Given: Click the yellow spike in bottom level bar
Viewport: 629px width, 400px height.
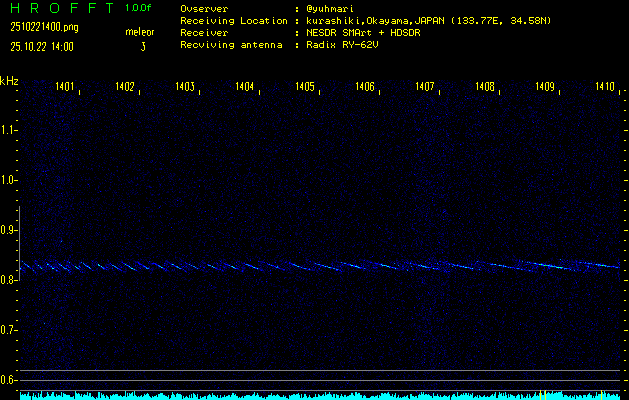Looking at the screenshot, I should (541, 394).
